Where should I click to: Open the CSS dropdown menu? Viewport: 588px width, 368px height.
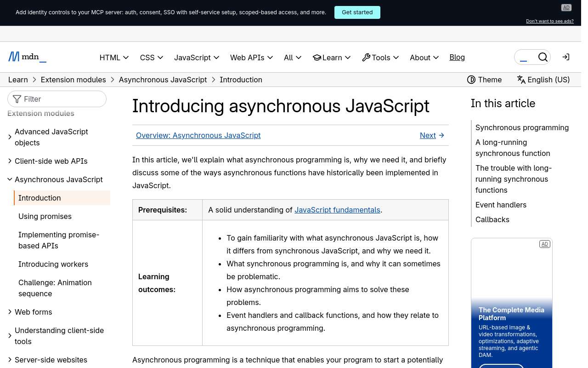[152, 57]
